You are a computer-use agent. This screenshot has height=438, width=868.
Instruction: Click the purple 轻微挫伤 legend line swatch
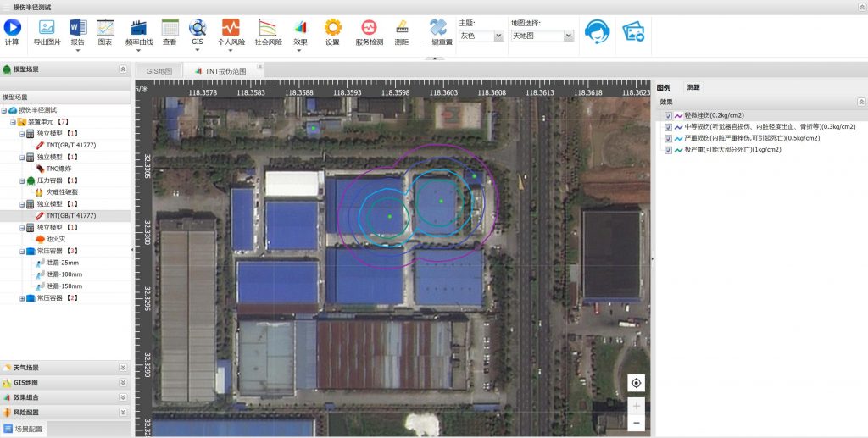point(678,115)
